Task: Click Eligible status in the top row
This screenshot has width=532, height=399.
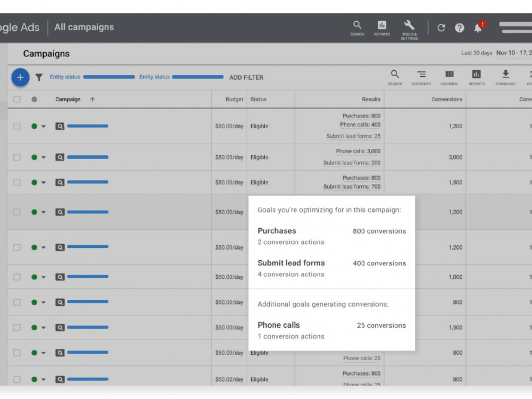Action: click(x=259, y=126)
